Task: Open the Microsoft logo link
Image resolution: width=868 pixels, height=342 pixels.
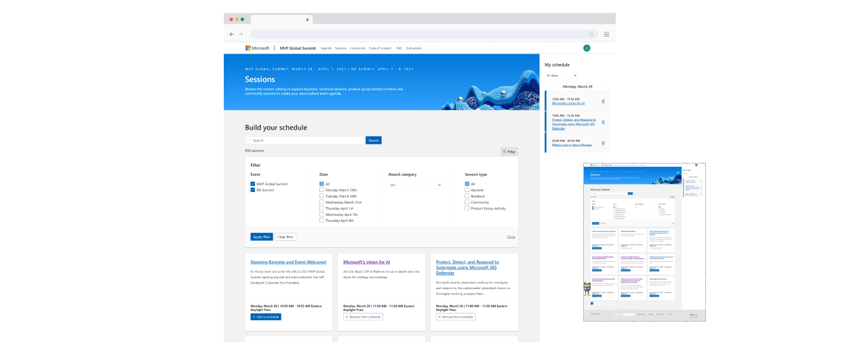Action: (258, 48)
